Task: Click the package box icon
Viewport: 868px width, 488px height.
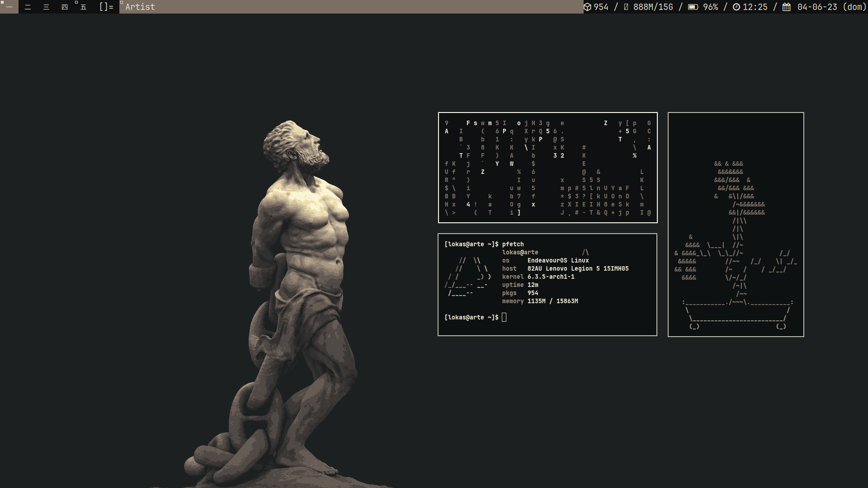Action: pyautogui.click(x=587, y=7)
